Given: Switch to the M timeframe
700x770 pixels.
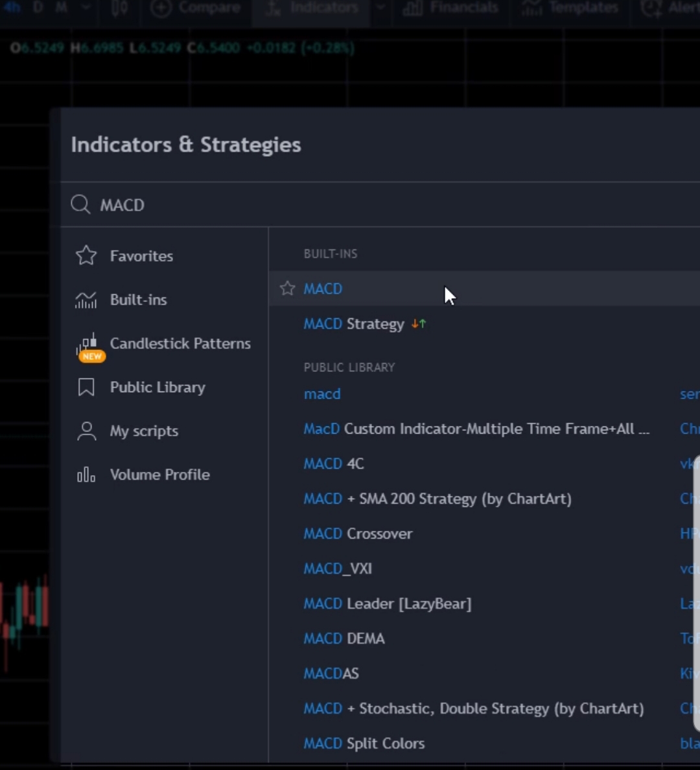Looking at the screenshot, I should [x=62, y=8].
